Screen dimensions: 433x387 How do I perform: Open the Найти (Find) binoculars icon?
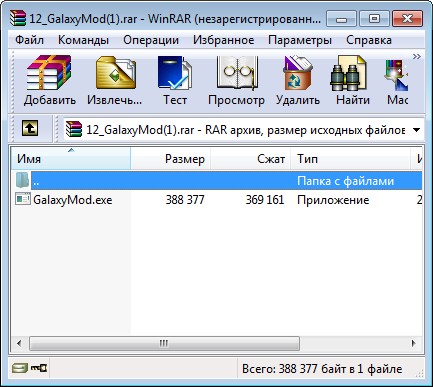349,73
